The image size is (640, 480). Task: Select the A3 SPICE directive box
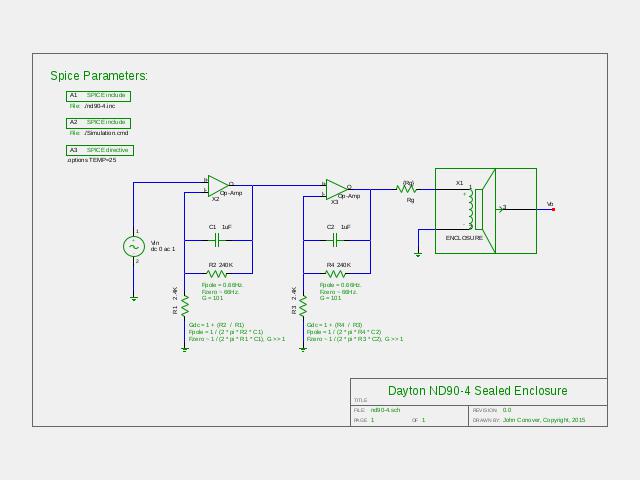click(x=100, y=151)
